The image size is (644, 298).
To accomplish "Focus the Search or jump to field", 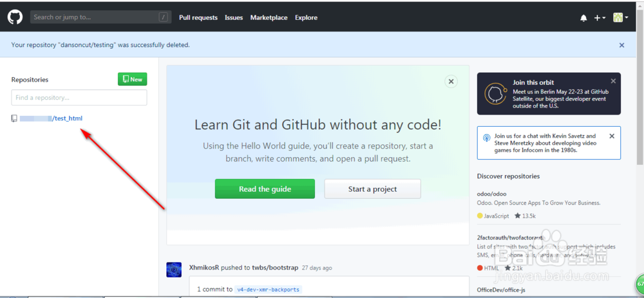I will (100, 17).
